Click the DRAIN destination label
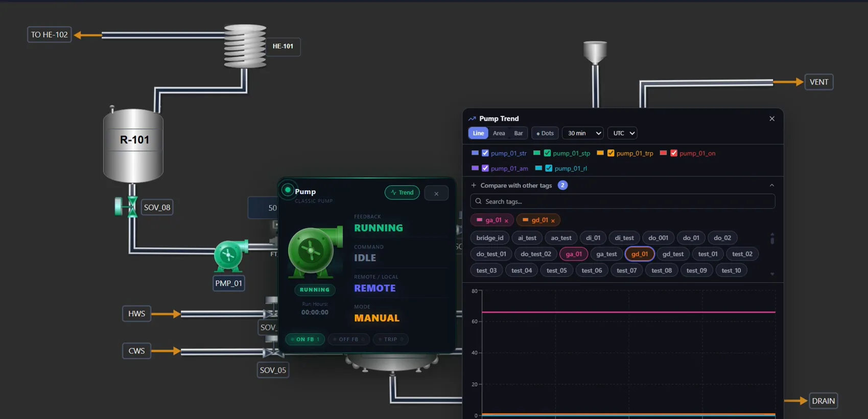The width and height of the screenshot is (868, 419). pyautogui.click(x=823, y=401)
